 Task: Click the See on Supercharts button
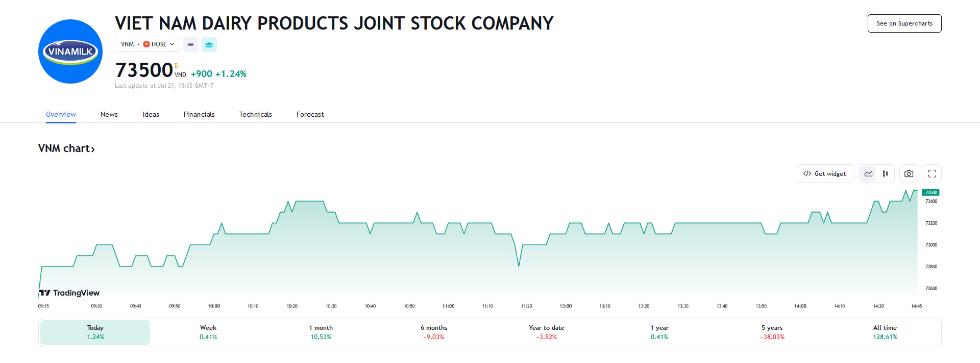coord(904,23)
